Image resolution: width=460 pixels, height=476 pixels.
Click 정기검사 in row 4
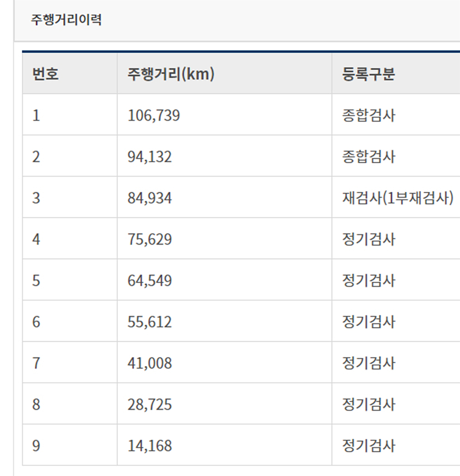pos(369,239)
